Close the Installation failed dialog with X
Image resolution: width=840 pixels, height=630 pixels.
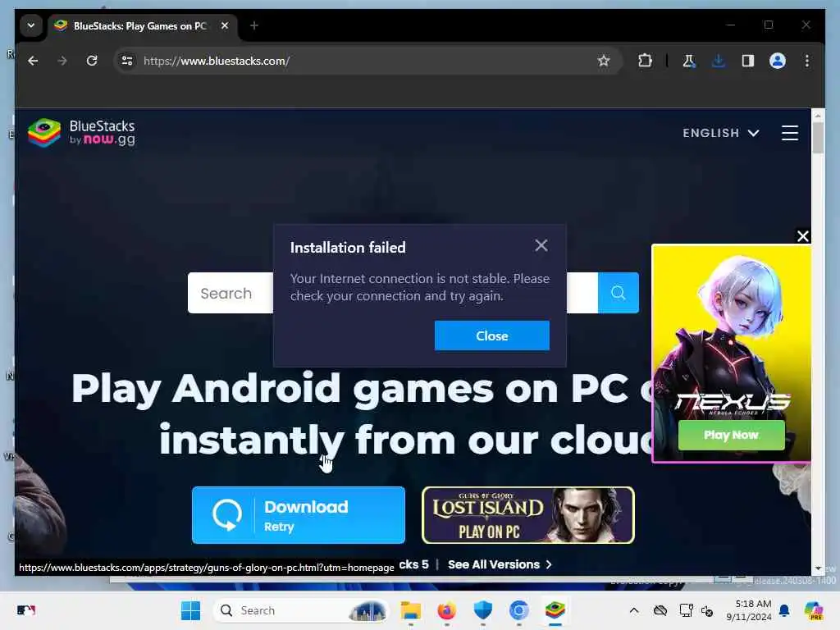pyautogui.click(x=541, y=245)
